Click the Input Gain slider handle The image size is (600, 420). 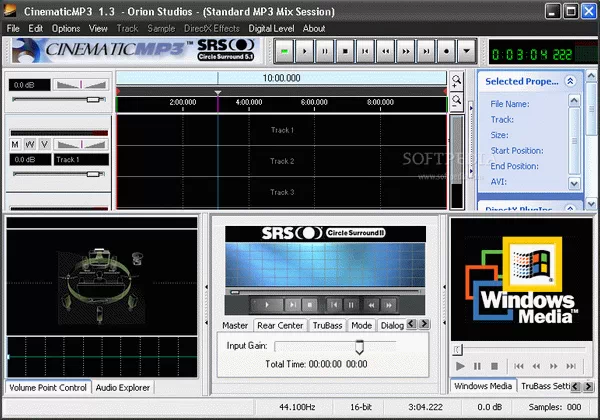(358, 346)
